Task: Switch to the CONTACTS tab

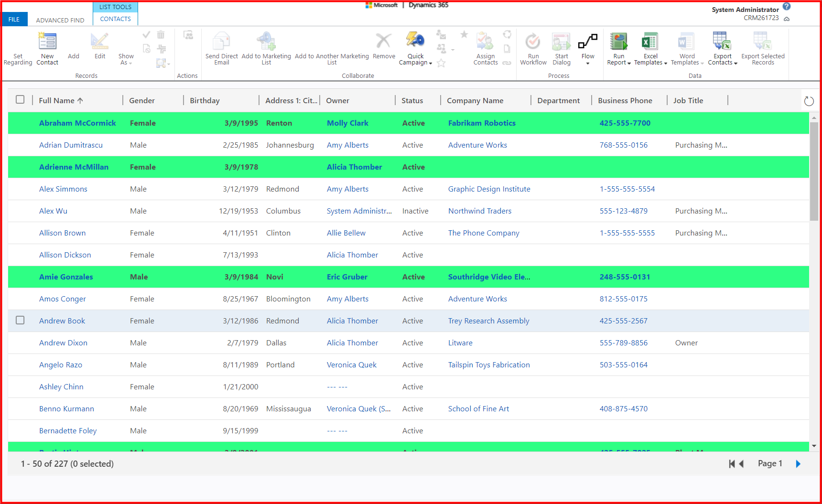Action: click(x=115, y=19)
